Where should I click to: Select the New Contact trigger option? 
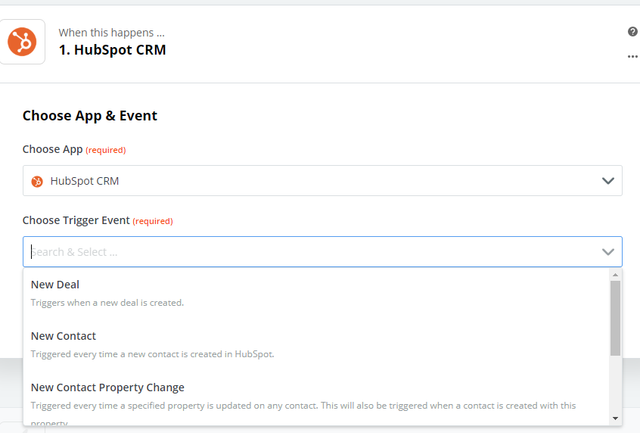[316, 344]
